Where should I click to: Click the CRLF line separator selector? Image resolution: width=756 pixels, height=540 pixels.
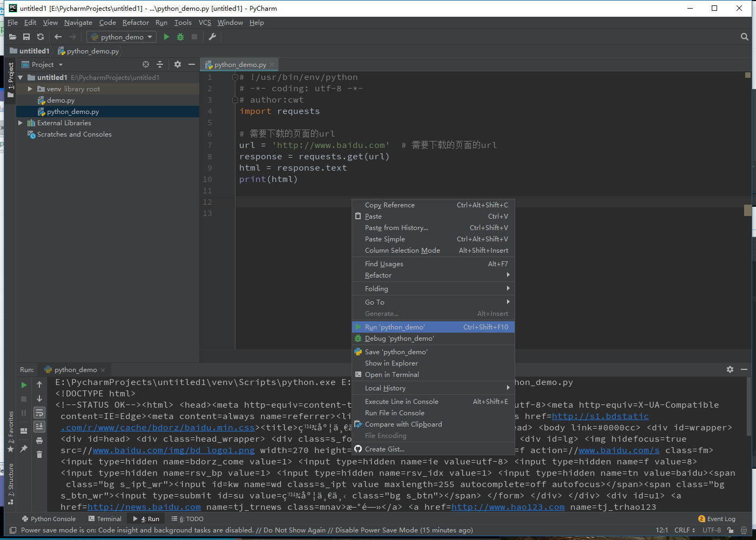(684, 530)
